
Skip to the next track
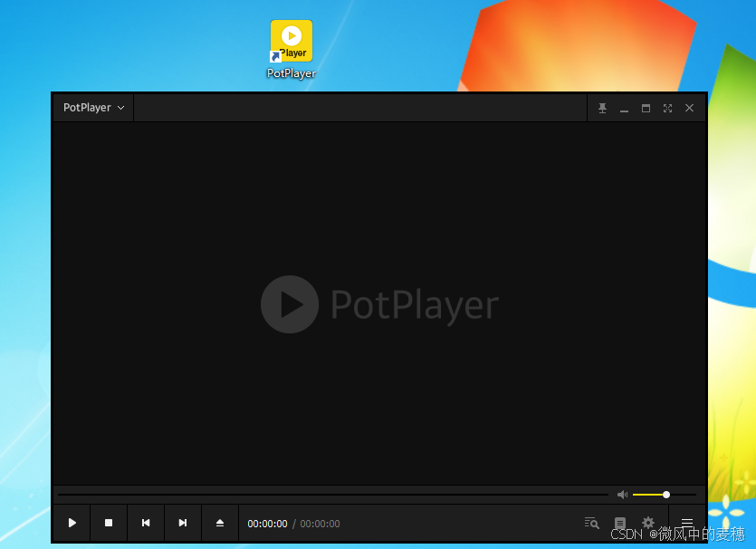(x=183, y=523)
